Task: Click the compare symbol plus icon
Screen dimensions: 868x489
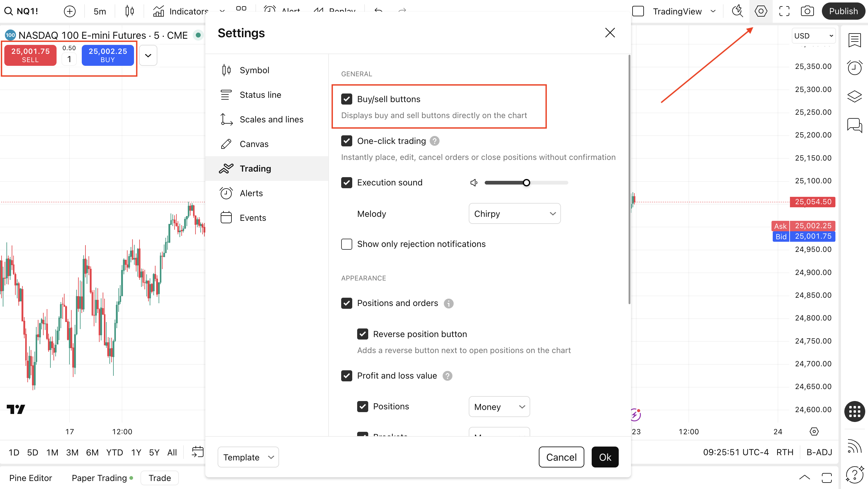Action: click(x=69, y=11)
